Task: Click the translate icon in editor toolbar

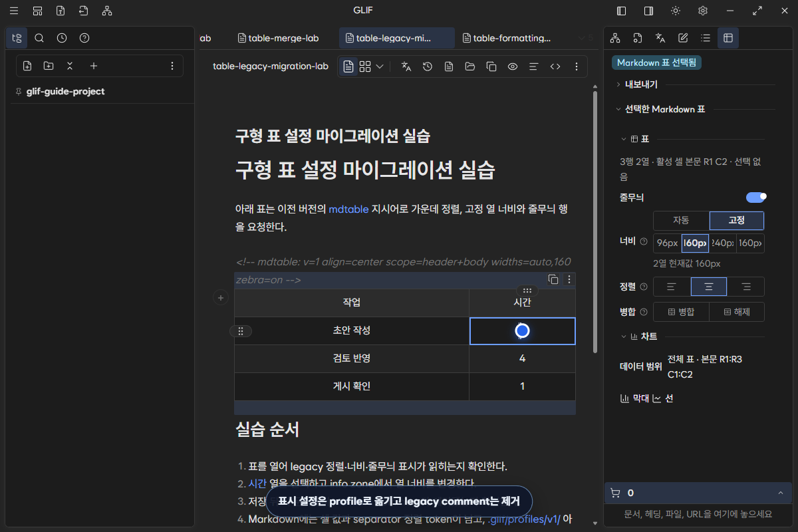Action: [407, 66]
